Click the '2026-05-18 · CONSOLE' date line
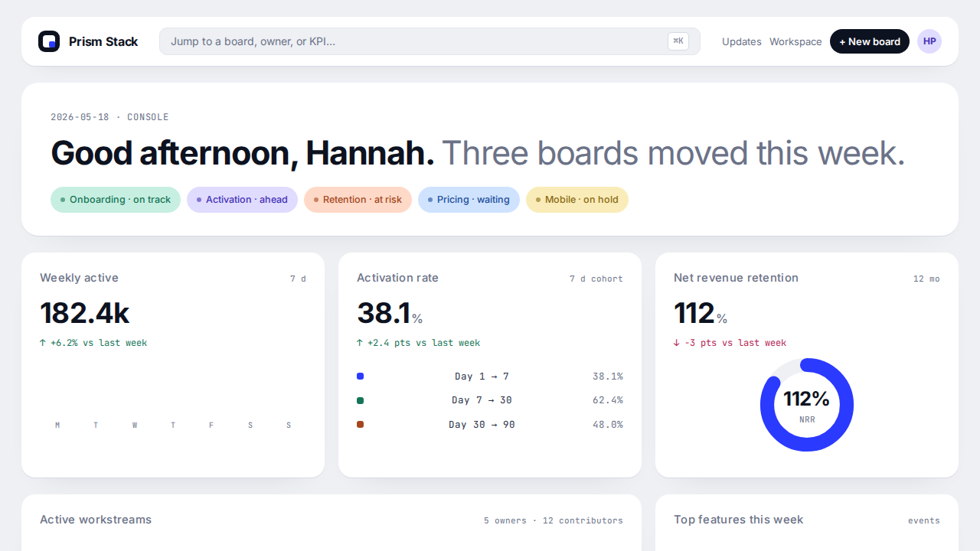 pos(109,117)
